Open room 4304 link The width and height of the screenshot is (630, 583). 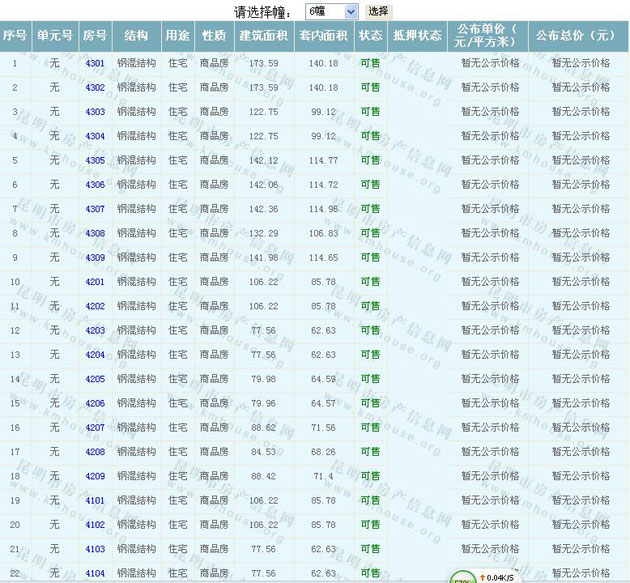tap(95, 136)
